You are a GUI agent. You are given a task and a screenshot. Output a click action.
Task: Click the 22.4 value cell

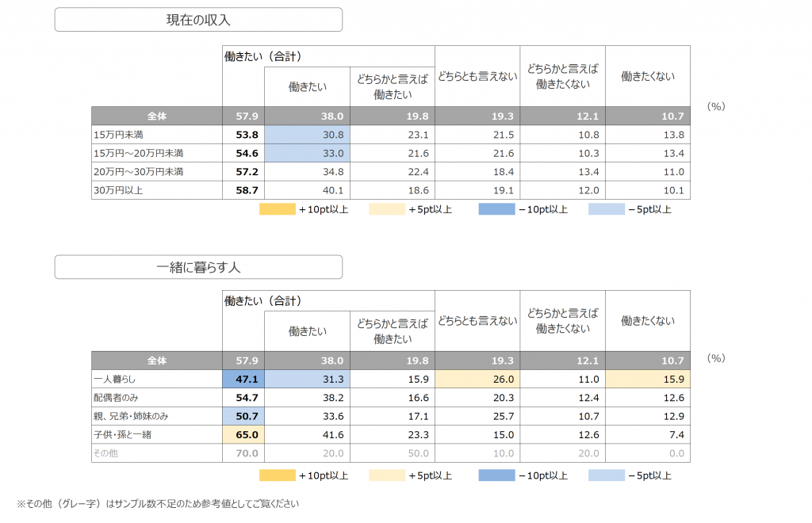(x=393, y=172)
